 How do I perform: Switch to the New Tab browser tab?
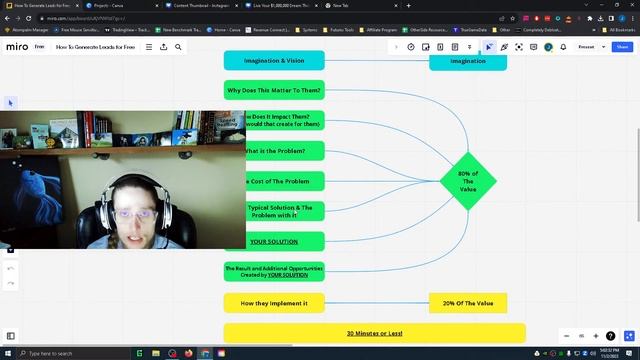[360, 6]
